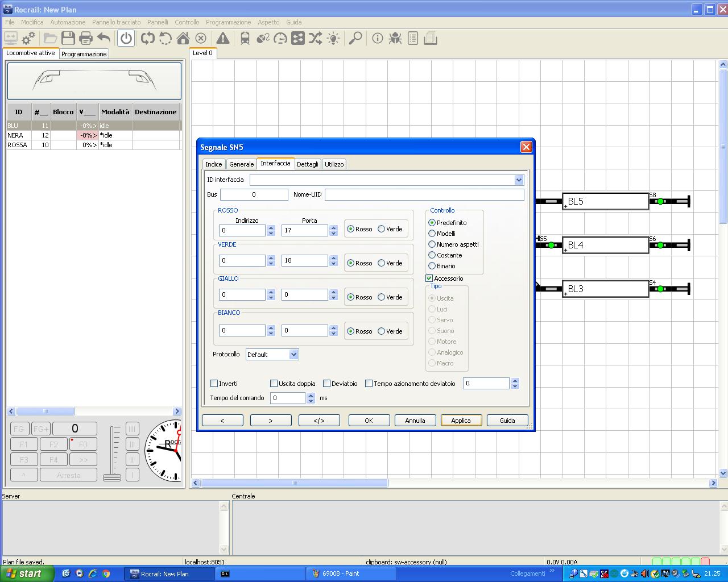Click the light bulb icon
Image resolution: width=728 pixels, height=582 pixels.
[x=333, y=38]
